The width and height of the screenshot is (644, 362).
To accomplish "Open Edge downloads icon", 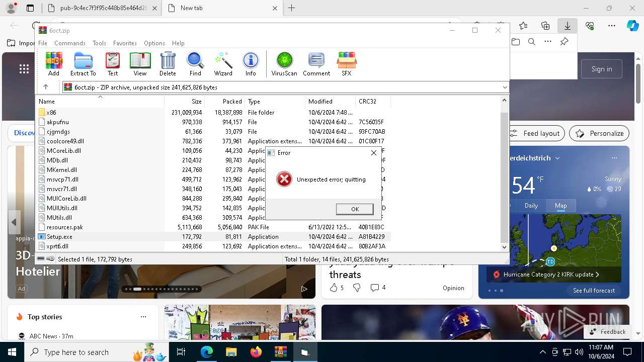I will pyautogui.click(x=567, y=26).
